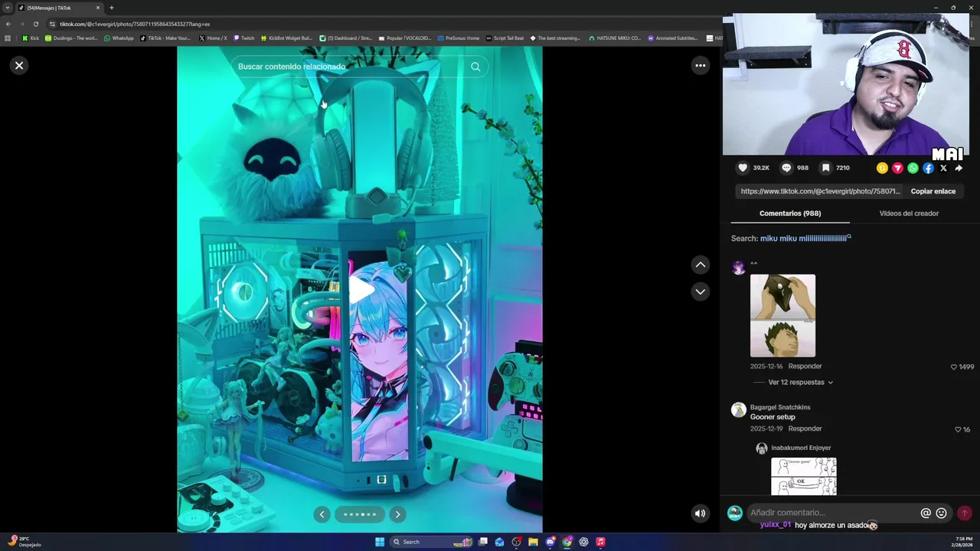Open the tab search dropdown arrow
980x551 pixels.
(x=8, y=8)
